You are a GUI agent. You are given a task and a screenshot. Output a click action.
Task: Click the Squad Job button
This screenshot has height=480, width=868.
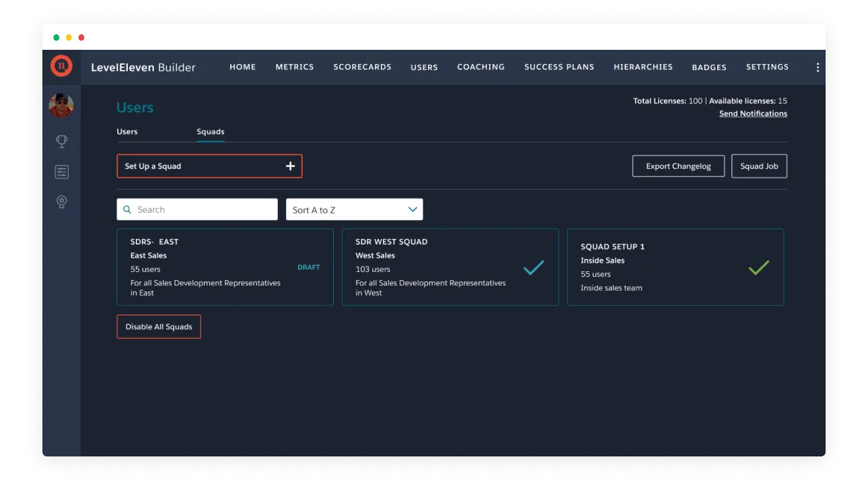[x=759, y=166]
